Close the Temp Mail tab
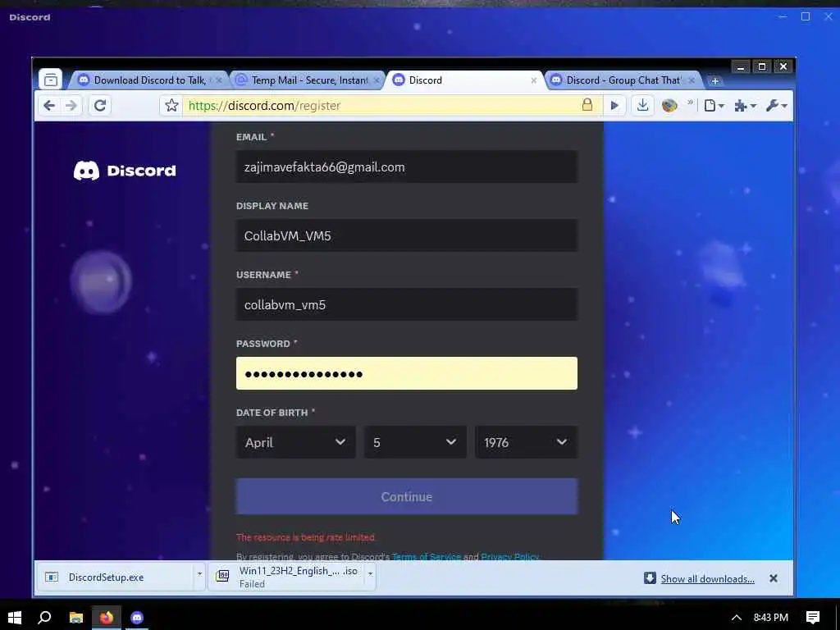This screenshot has height=630, width=840. [377, 80]
